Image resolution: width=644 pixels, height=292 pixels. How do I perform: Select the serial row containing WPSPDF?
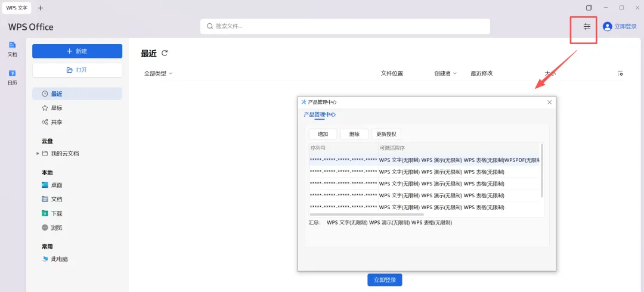[425, 160]
